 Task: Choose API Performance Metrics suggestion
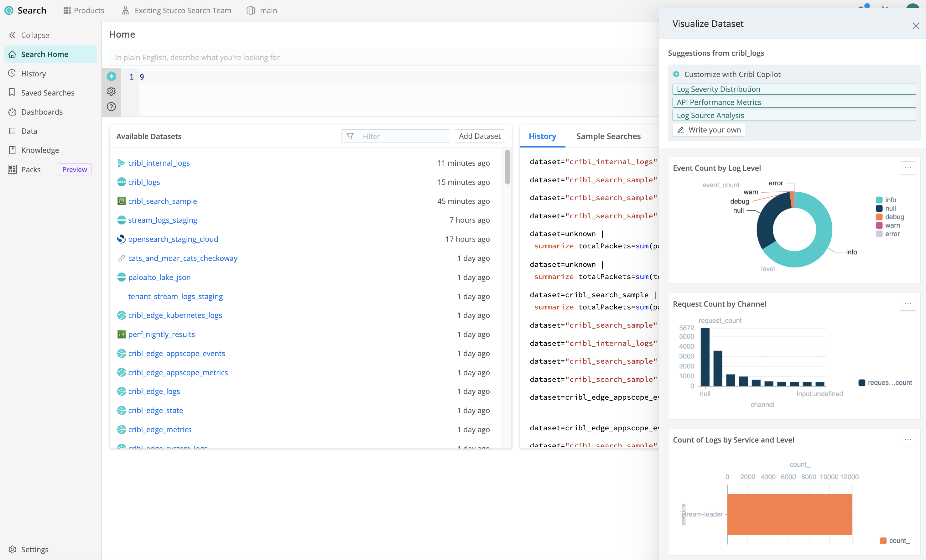794,102
